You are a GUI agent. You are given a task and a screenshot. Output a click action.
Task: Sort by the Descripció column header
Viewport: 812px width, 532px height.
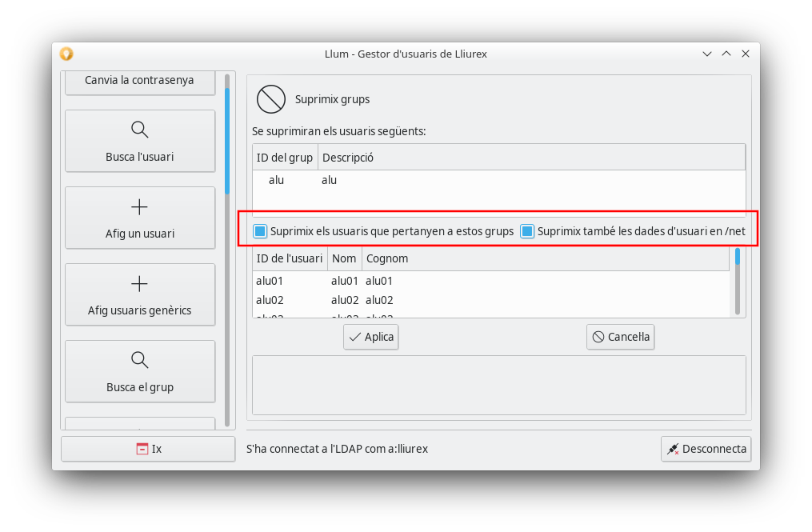pyautogui.click(x=348, y=158)
